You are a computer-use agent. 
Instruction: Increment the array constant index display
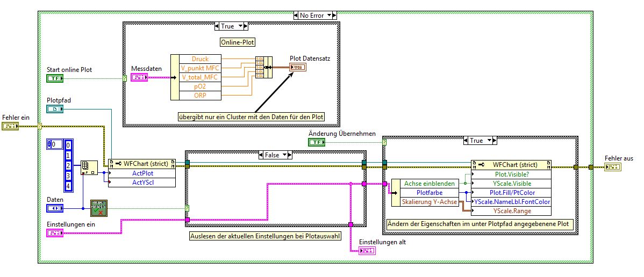(49, 143)
